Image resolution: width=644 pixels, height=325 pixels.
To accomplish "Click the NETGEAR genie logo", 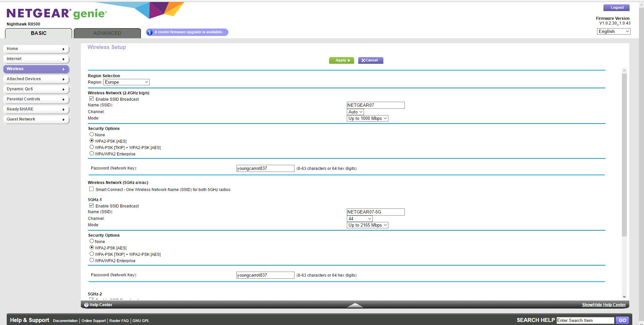I will click(57, 13).
